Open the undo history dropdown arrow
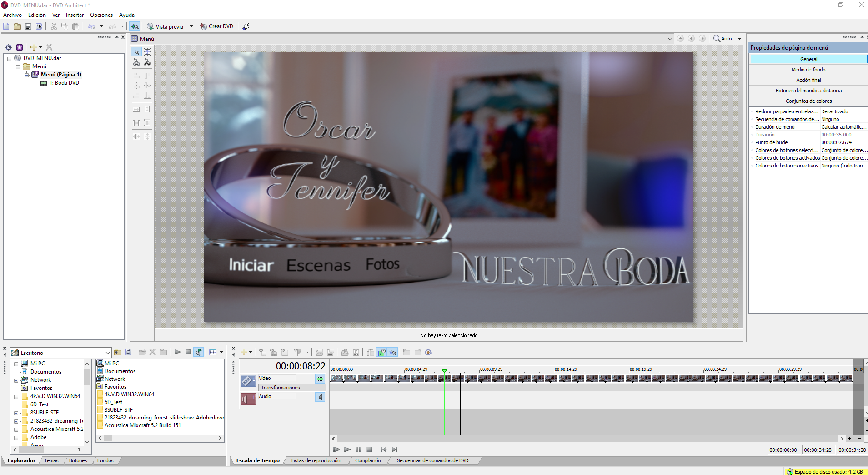 pyautogui.click(x=101, y=26)
